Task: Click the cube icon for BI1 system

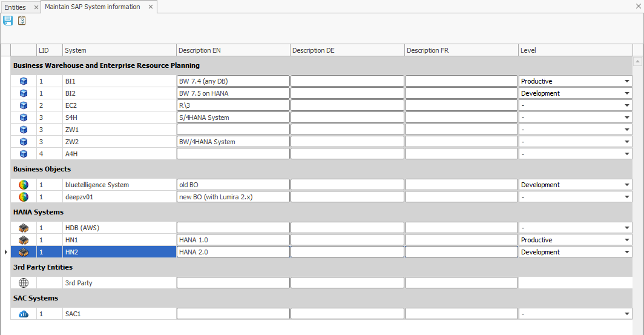Action: point(24,81)
